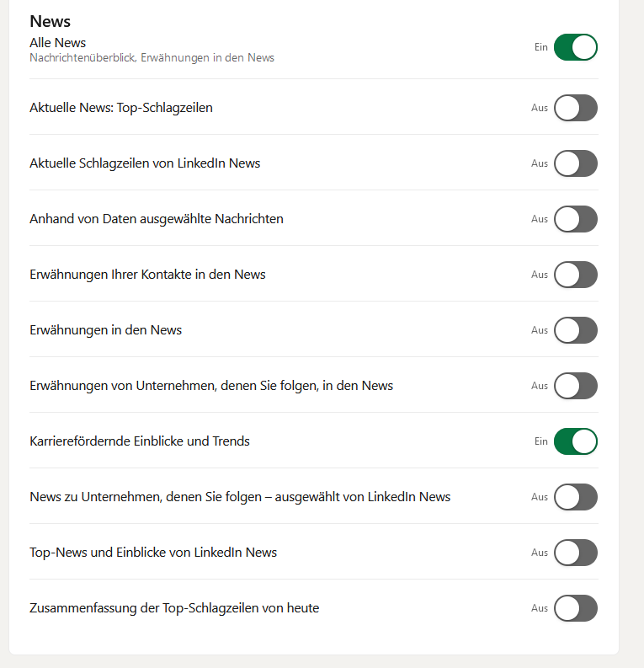Toggle Erwähnungen Ihrer Kontakte in den News

click(576, 275)
